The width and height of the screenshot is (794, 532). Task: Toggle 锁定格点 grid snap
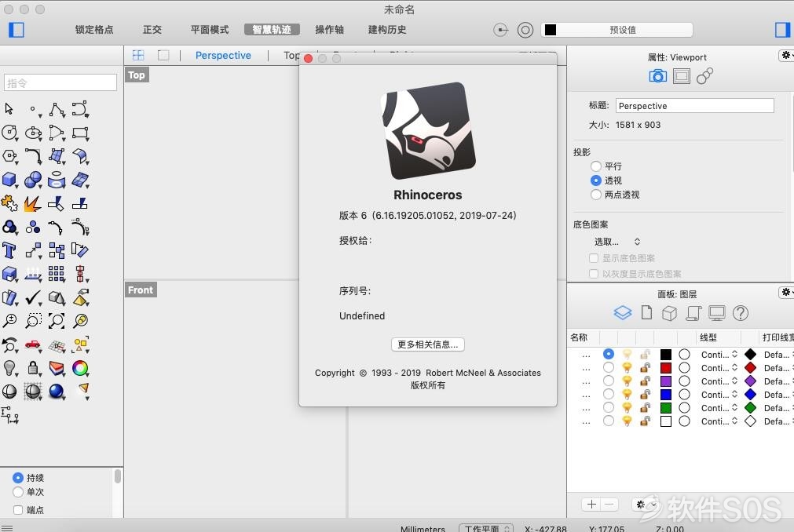(x=94, y=30)
